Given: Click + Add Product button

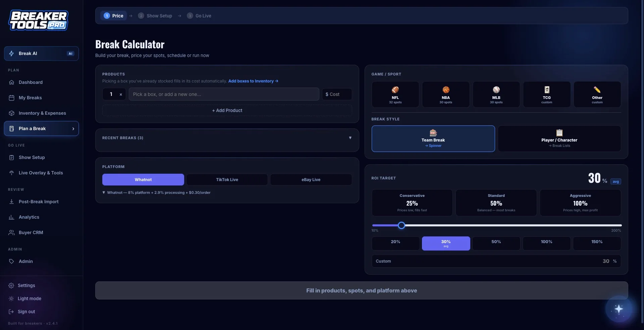Looking at the screenshot, I should (227, 110).
